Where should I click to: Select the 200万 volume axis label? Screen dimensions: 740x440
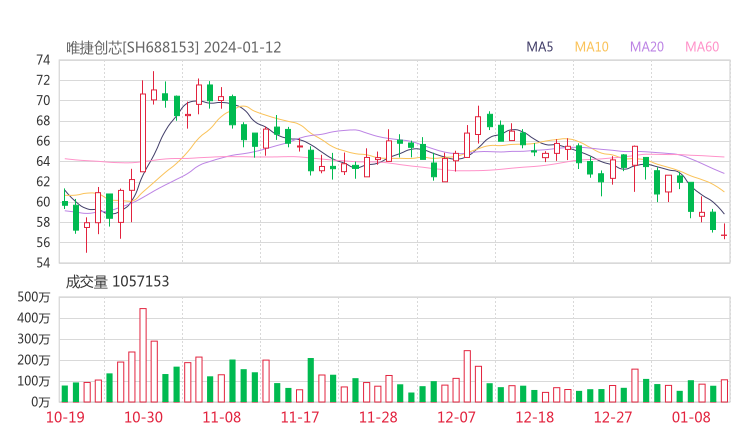(x=34, y=360)
